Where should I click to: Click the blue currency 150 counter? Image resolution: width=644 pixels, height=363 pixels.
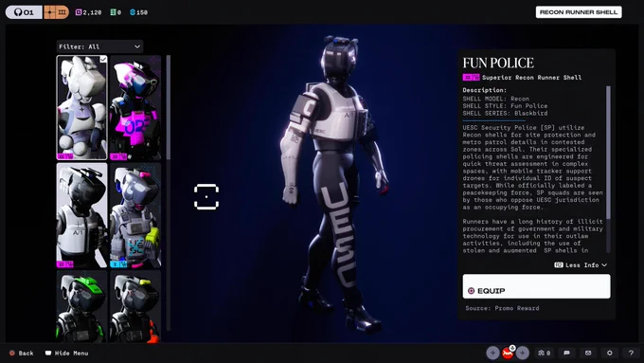[x=138, y=12]
